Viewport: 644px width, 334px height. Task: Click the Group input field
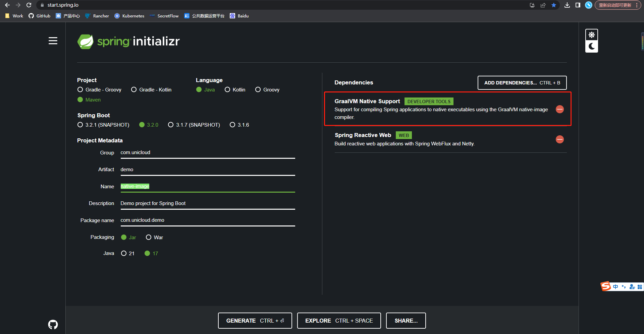pos(208,153)
